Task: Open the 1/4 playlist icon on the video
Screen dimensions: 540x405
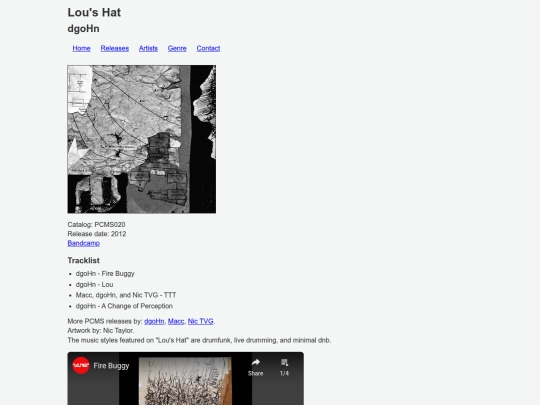Action: (x=284, y=362)
